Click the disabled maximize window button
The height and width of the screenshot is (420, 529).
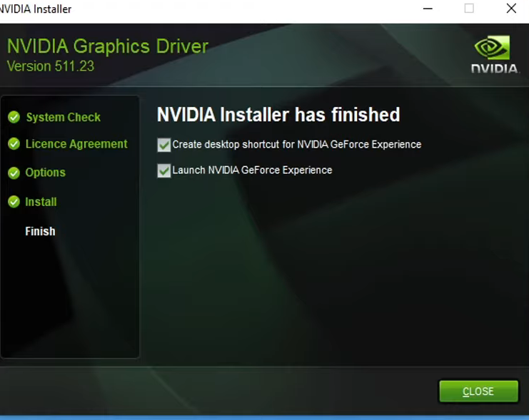(x=469, y=9)
